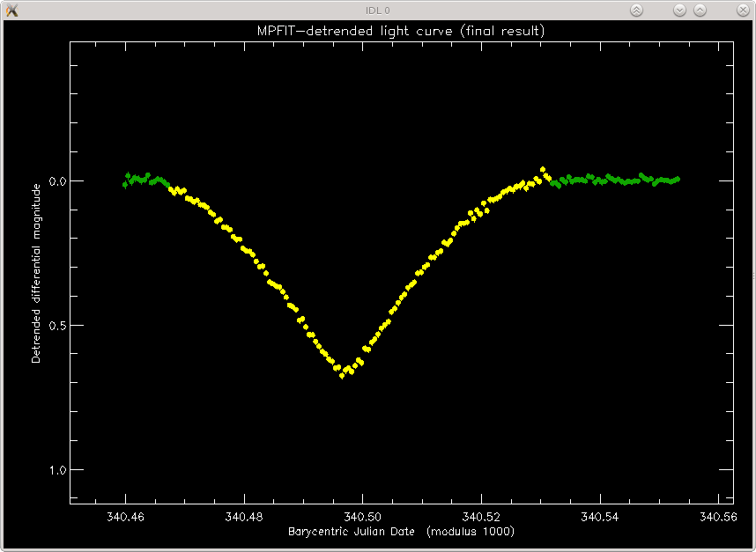Close the IDL 0 plot window
Viewport: 756px width, 552px height.
tap(743, 10)
